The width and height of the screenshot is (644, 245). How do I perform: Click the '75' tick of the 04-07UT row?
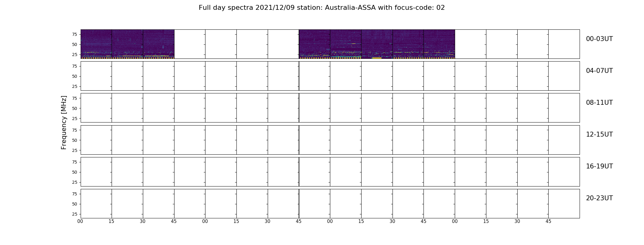coord(75,66)
